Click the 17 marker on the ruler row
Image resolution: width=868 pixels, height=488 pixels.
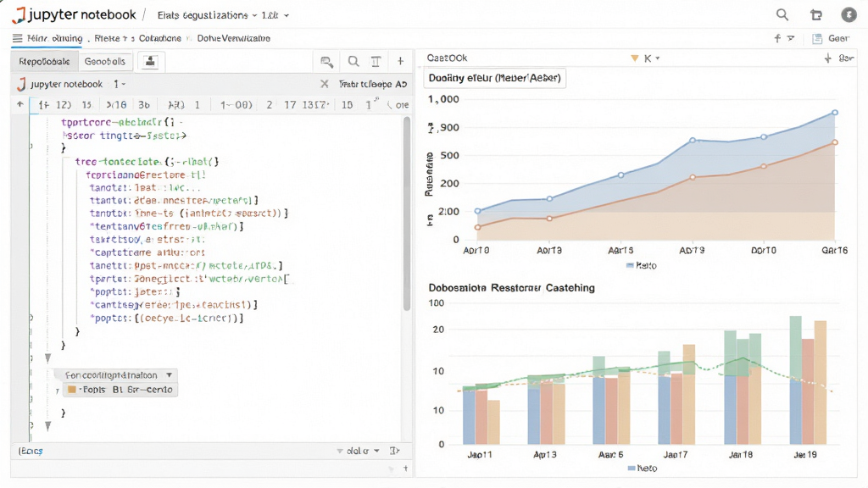pyautogui.click(x=290, y=104)
